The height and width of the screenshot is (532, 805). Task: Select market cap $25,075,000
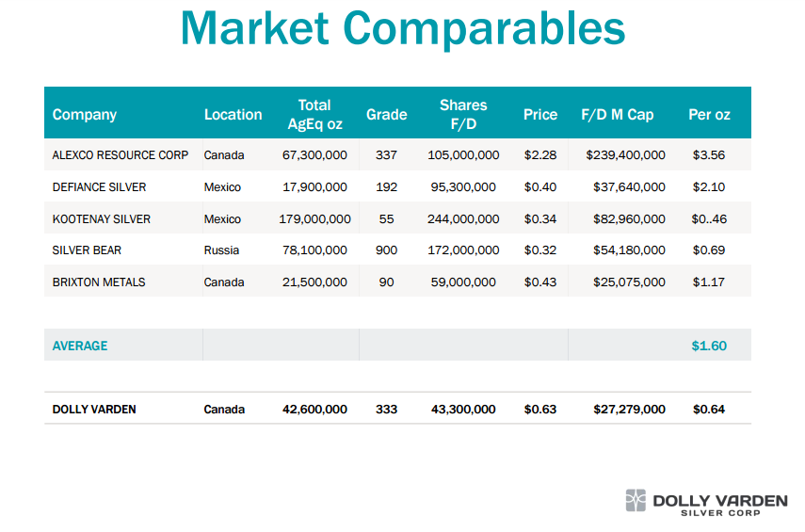[x=630, y=282]
